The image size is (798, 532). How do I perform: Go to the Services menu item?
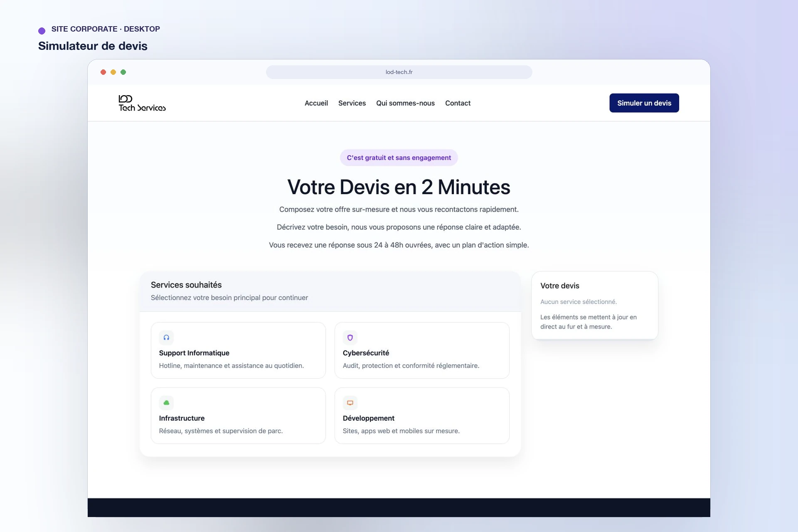point(352,103)
